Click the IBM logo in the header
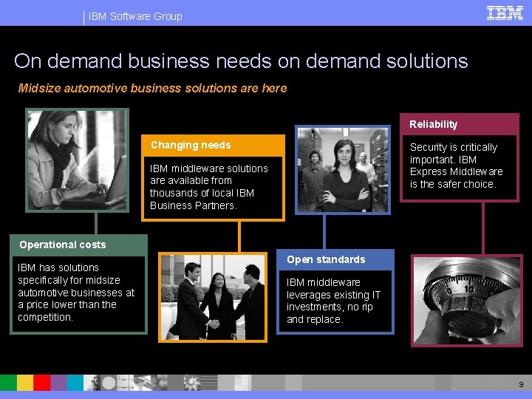532x399 pixels. pyautogui.click(x=505, y=13)
